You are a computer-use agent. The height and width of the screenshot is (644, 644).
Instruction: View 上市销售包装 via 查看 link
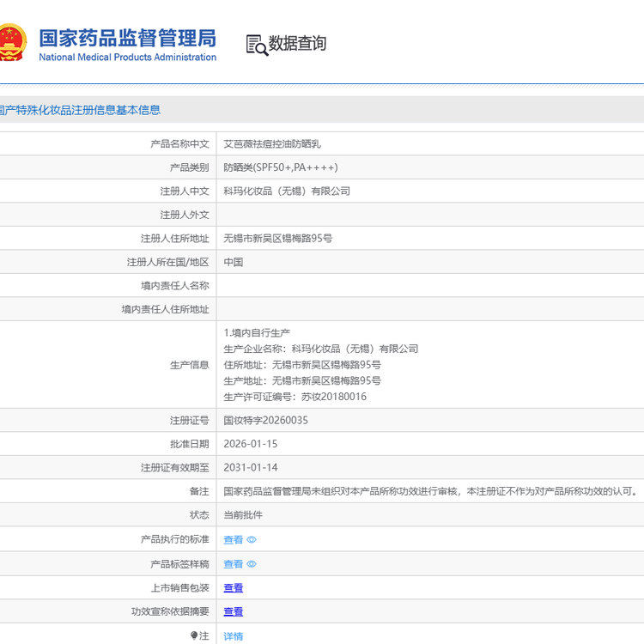point(233,588)
